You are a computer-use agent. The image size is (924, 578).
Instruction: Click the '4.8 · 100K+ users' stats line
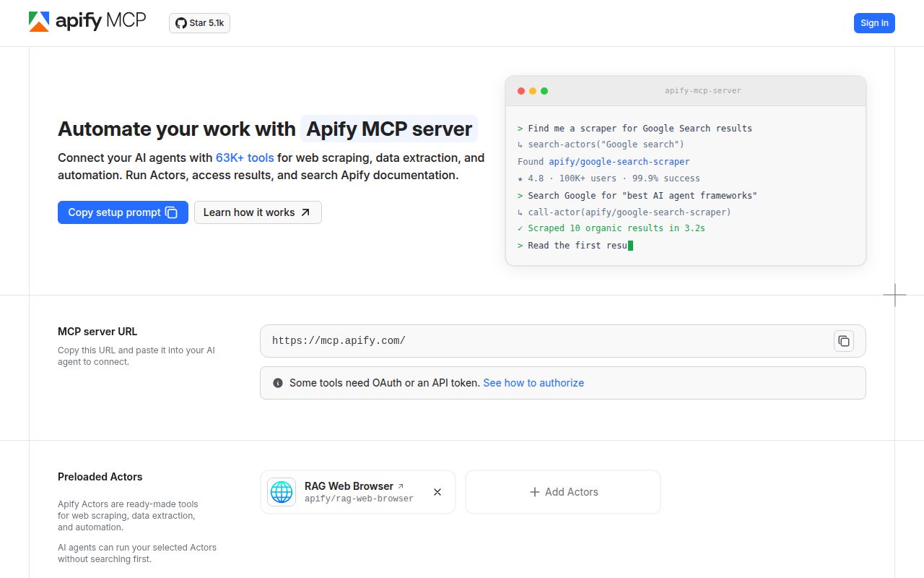coord(609,178)
